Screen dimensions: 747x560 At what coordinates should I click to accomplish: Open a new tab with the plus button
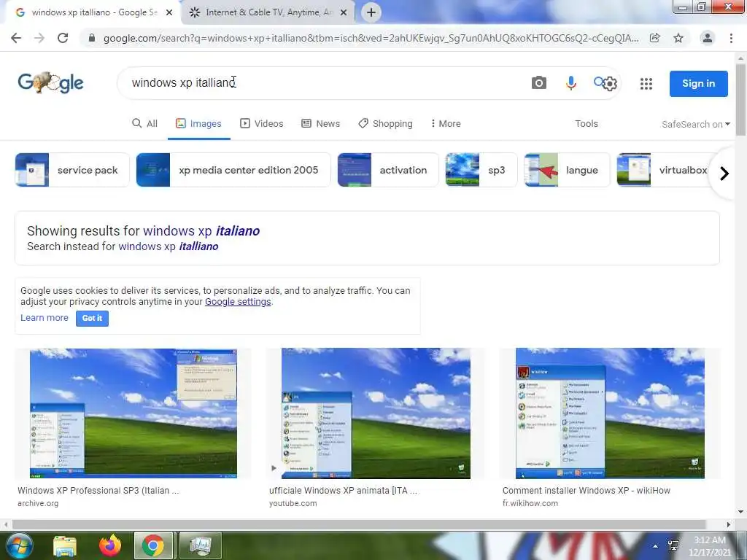(x=371, y=12)
